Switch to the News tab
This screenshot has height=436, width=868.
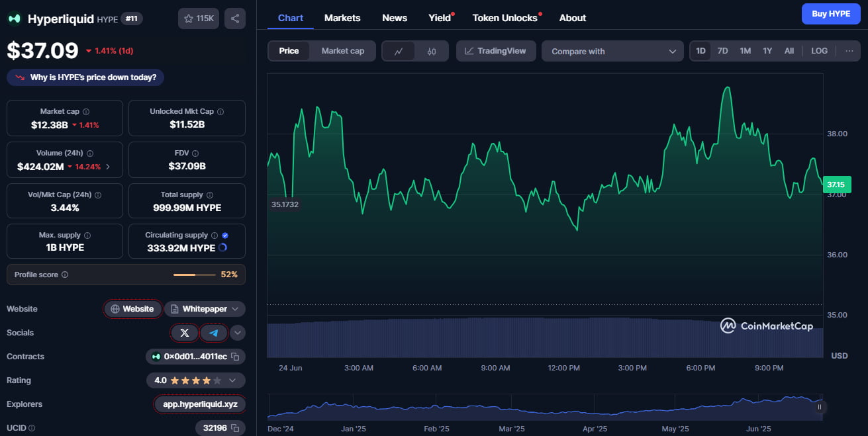395,18
